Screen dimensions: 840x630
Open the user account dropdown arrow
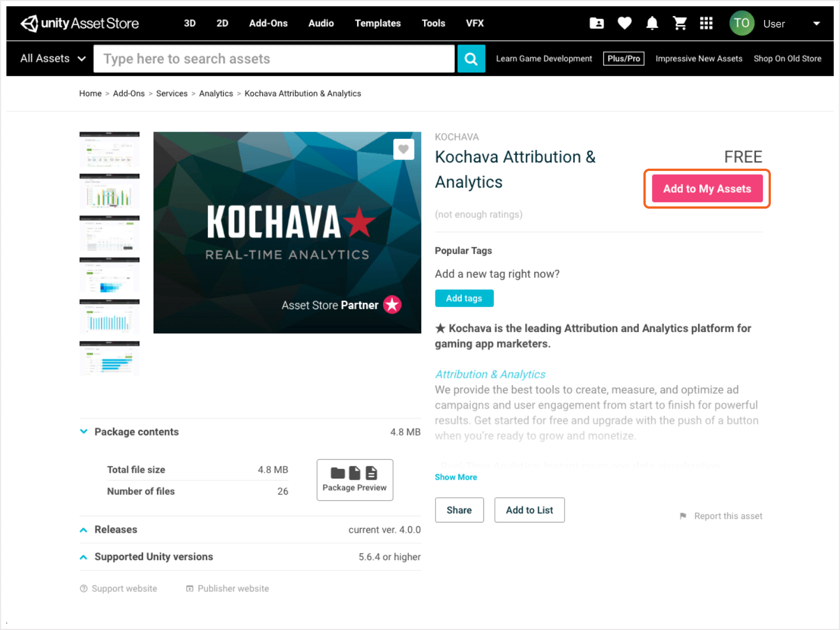point(817,23)
